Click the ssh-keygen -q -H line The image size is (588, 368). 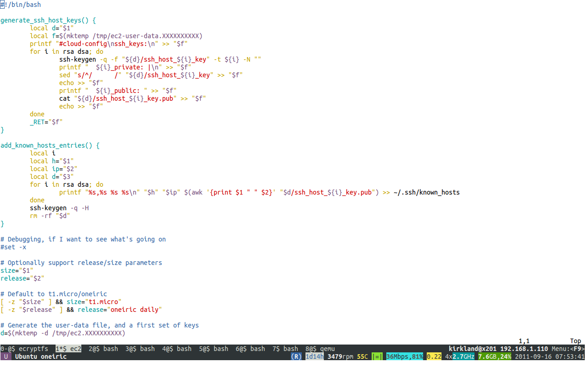pyautogui.click(x=59, y=208)
